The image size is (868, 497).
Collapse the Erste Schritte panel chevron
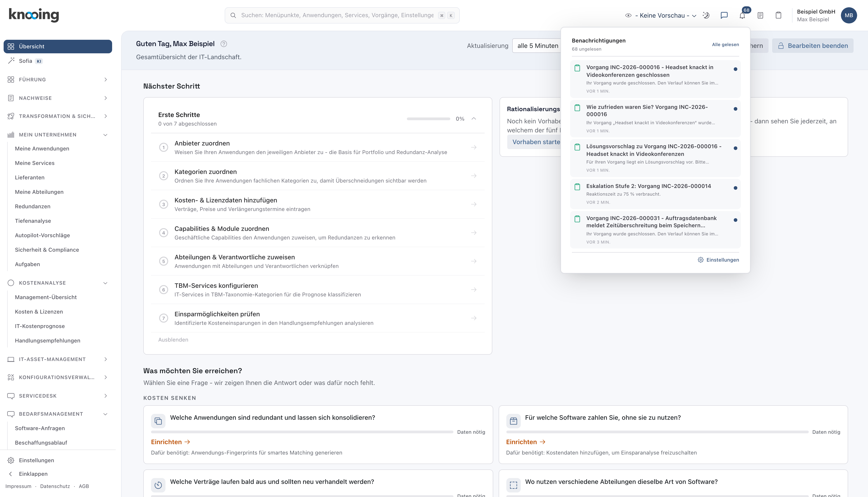(474, 118)
